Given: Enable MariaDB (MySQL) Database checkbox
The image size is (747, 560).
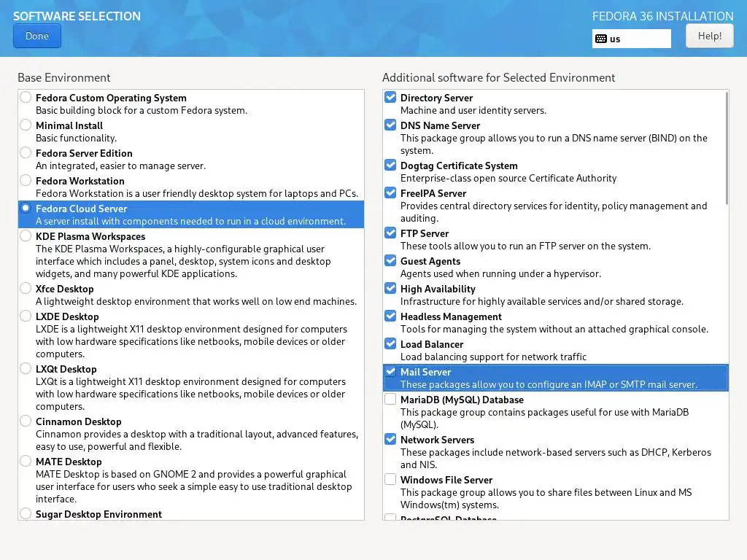Looking at the screenshot, I should tap(390, 399).
